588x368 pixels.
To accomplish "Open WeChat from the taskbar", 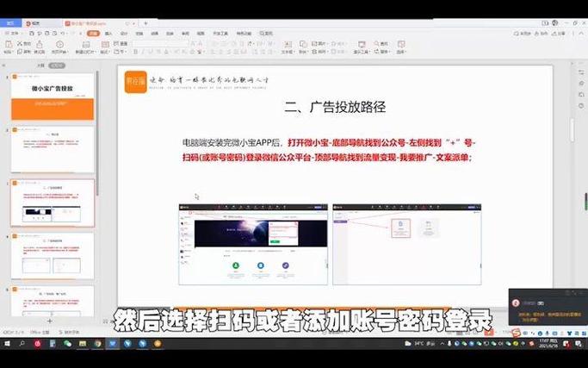I will [x=67, y=344].
